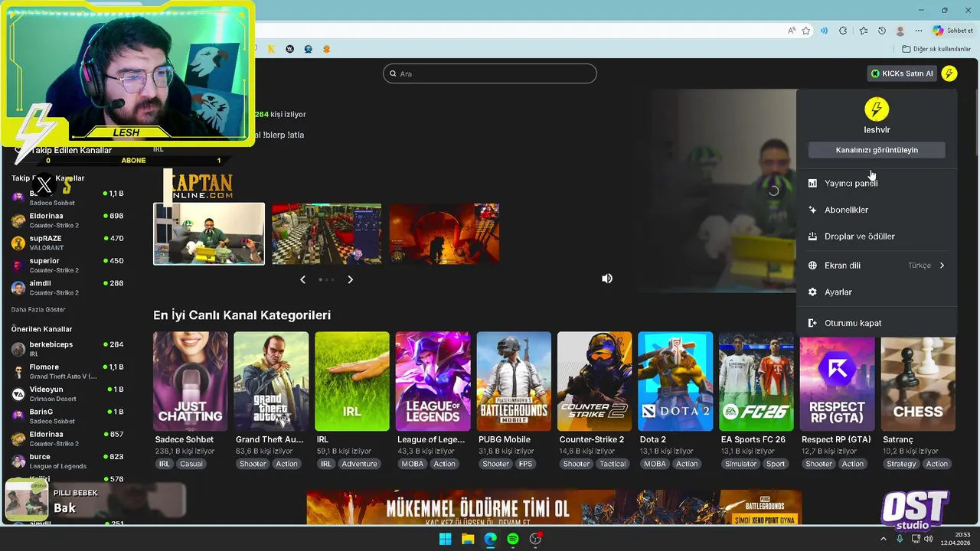Click the KICKs Satın Al button

coord(902,73)
